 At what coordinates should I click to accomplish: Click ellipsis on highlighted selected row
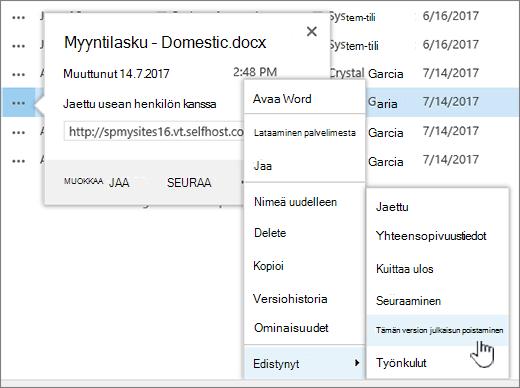pyautogui.click(x=18, y=103)
